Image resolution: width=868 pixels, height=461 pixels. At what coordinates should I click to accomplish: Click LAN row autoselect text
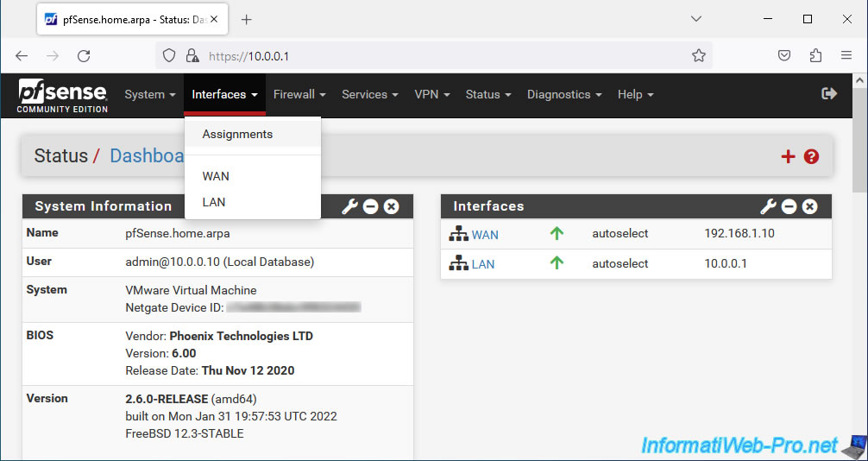620,264
